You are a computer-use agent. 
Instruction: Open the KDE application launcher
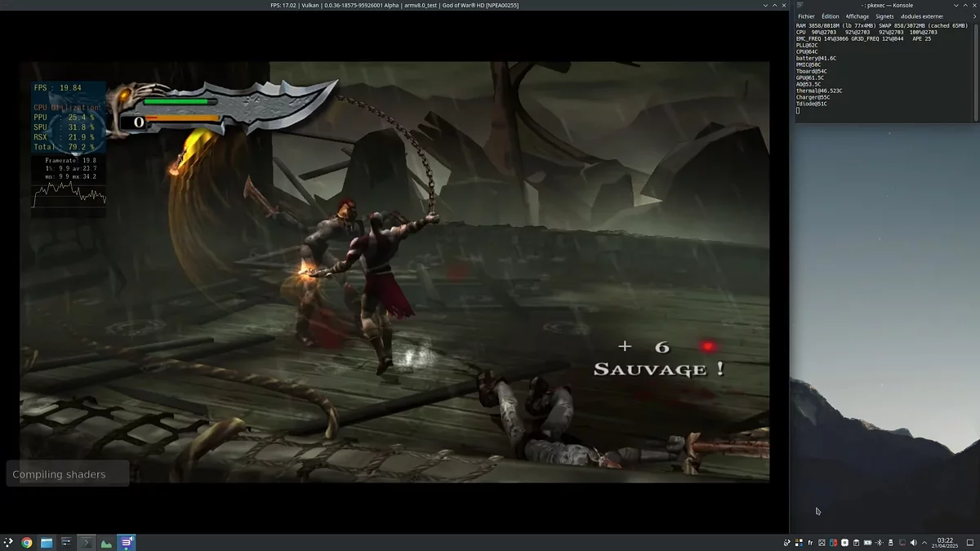[8, 543]
